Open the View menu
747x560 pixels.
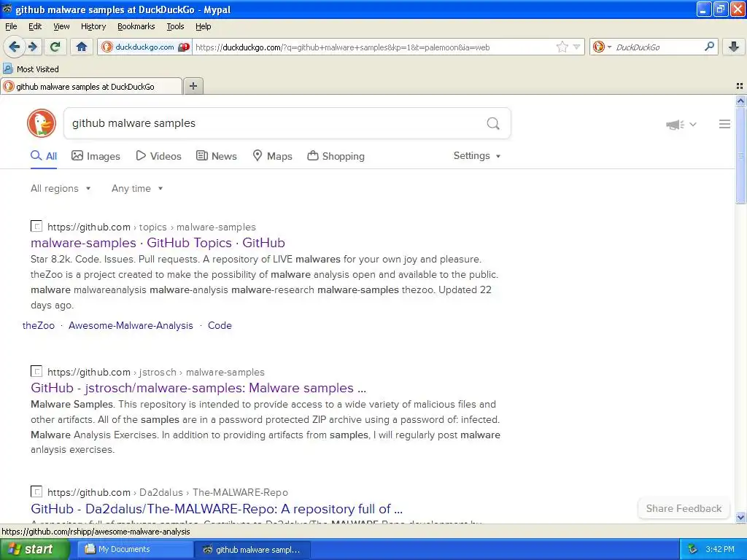click(61, 26)
